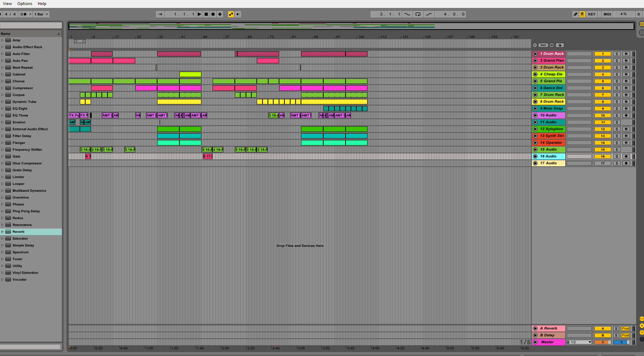The image size is (644, 356).
Task: Click Previous Locator arrow button
Action: 535,45
